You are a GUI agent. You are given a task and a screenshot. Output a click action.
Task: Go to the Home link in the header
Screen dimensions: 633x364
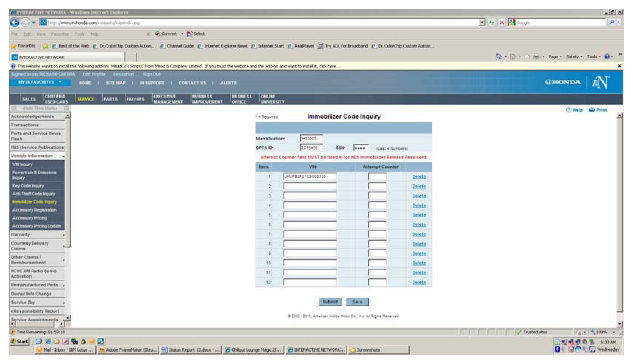coord(85,83)
